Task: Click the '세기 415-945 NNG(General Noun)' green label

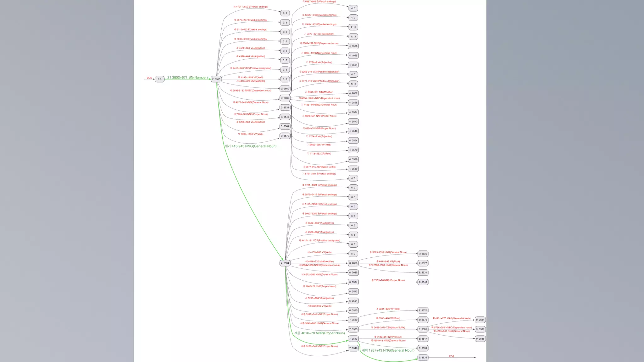Action: 251,146
